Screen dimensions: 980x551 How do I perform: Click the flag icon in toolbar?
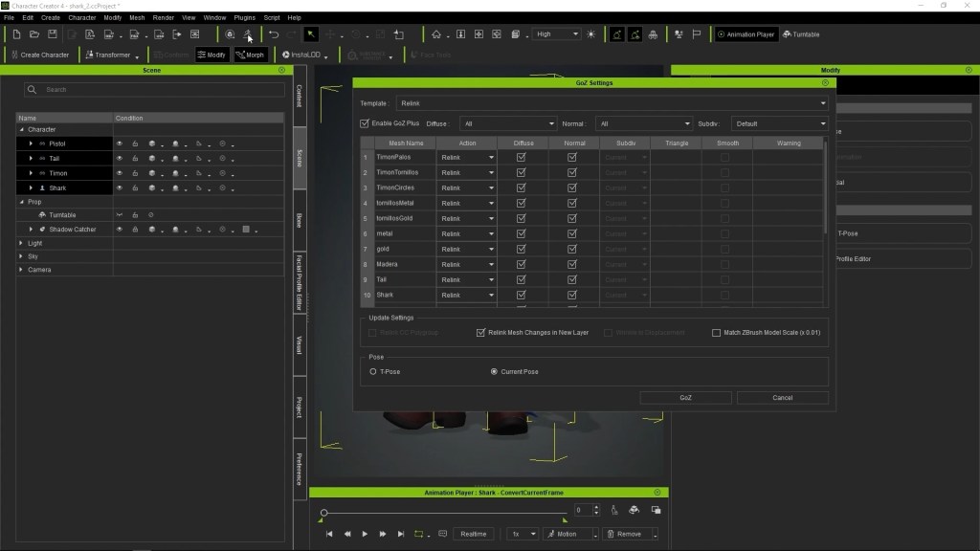[697, 34]
